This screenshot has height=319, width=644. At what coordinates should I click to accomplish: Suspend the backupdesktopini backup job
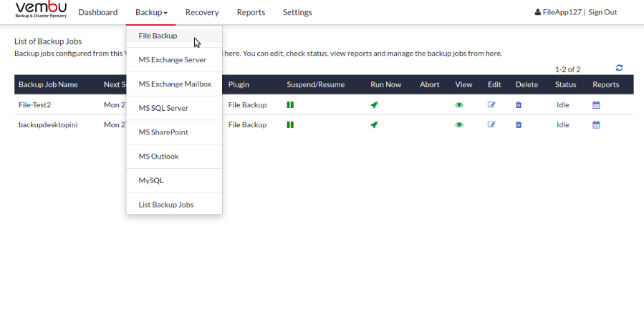point(290,124)
